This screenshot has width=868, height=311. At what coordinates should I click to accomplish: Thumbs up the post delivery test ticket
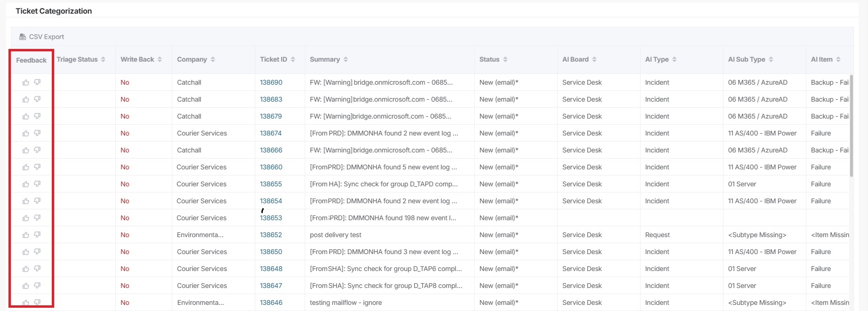pos(26,235)
